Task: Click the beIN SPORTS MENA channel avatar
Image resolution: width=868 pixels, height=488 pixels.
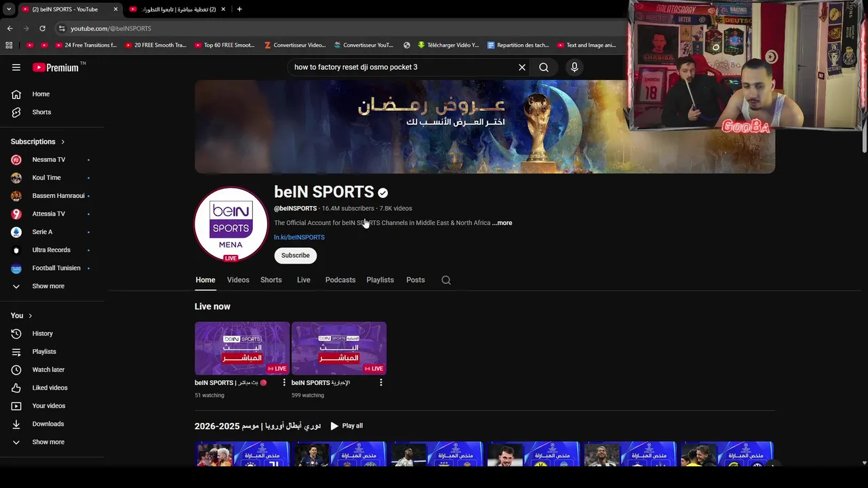Action: coord(231,224)
